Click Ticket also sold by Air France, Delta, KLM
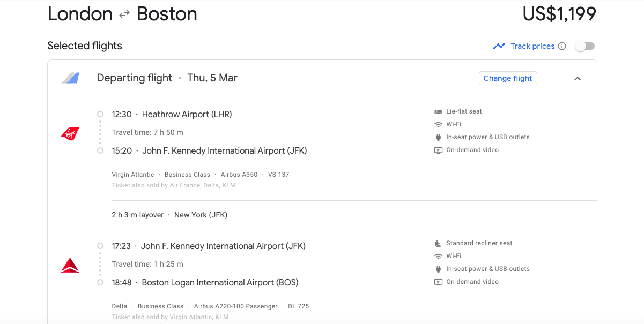Image resolution: width=644 pixels, height=324 pixels. [174, 185]
